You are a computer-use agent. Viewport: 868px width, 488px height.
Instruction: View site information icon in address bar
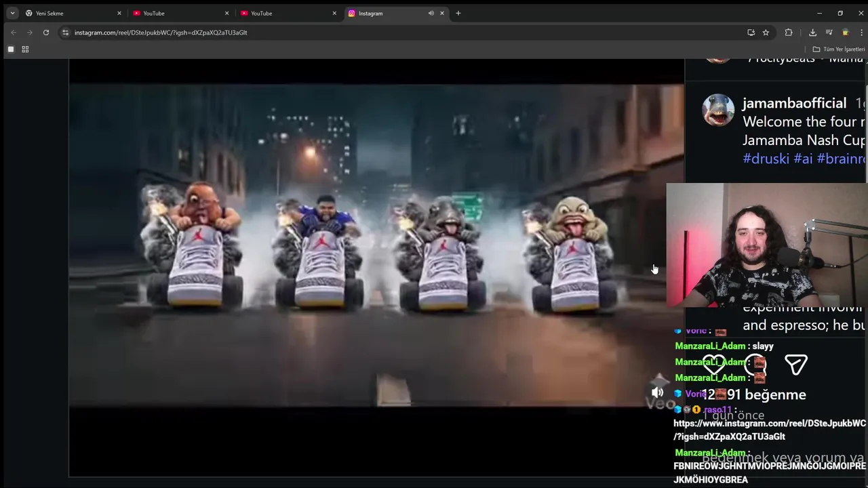(x=65, y=32)
